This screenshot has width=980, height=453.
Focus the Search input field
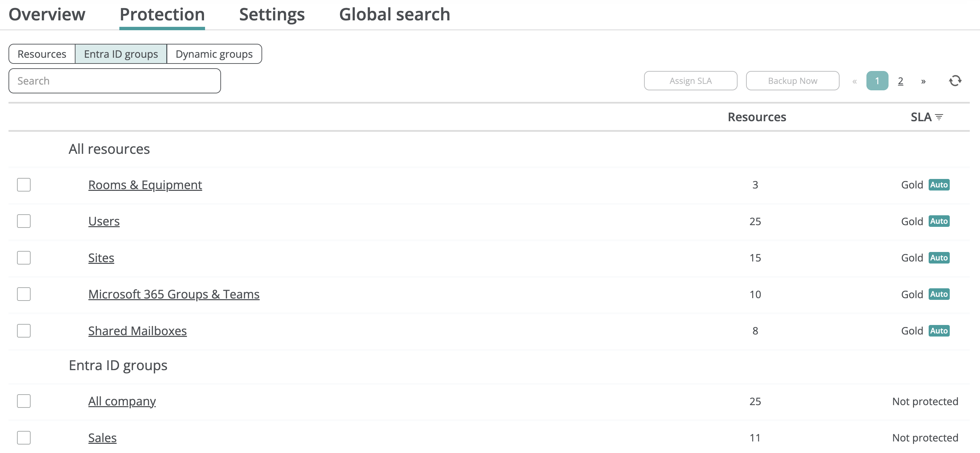click(114, 81)
